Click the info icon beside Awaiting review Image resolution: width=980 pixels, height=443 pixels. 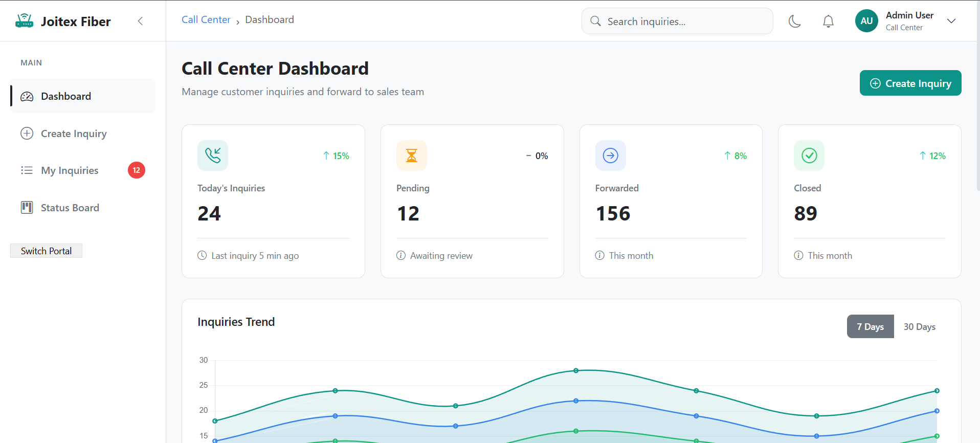pos(401,255)
